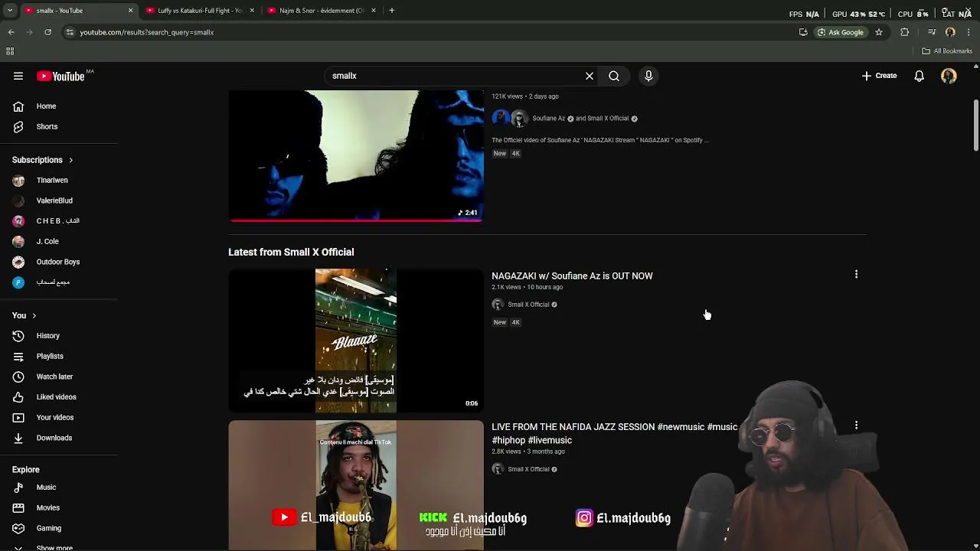Click the page vertical scrollbar
Viewport: 980px width, 551px height.
point(976,125)
